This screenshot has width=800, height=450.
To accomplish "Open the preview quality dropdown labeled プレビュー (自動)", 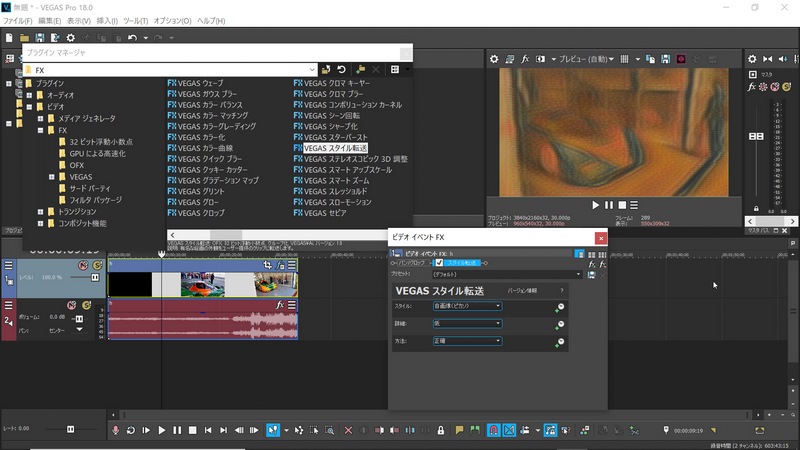I will click(x=586, y=59).
